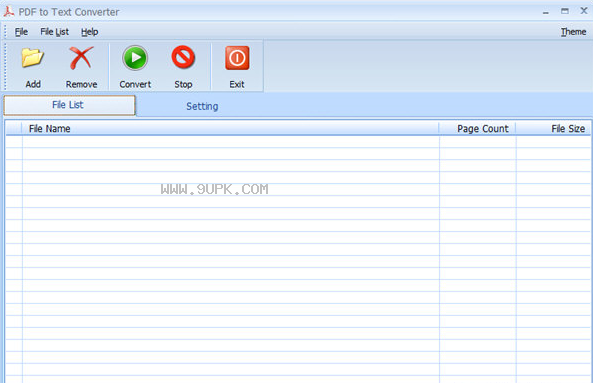This screenshot has width=593, height=383.
Task: Click the red Stop icon
Action: click(x=183, y=57)
